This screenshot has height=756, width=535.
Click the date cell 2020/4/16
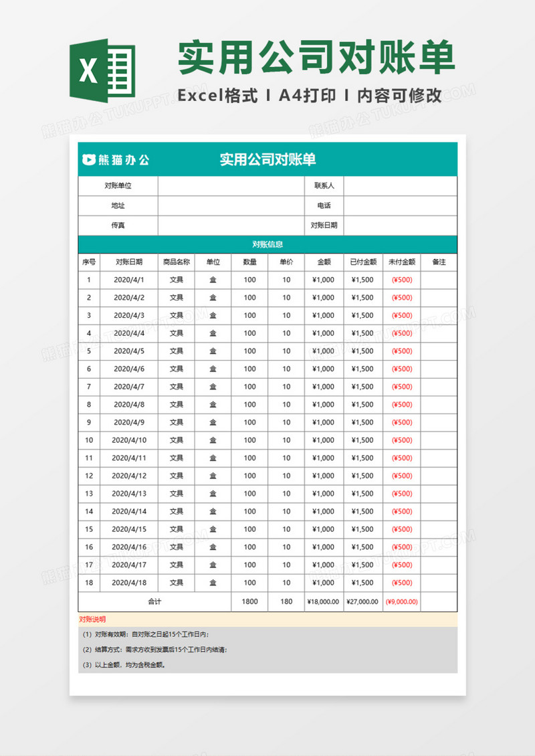point(128,547)
